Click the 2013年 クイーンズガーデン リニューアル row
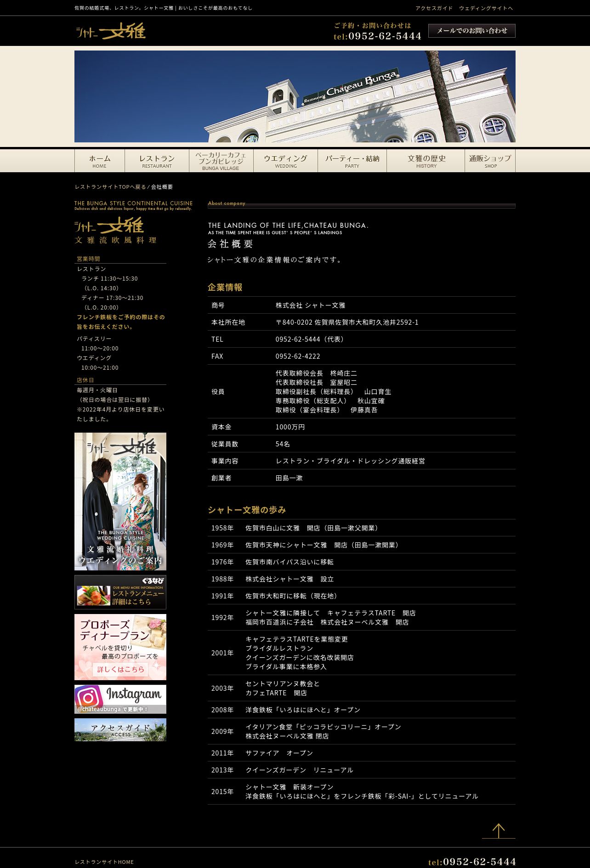Viewport: 590px width, 868px height. pos(362,770)
